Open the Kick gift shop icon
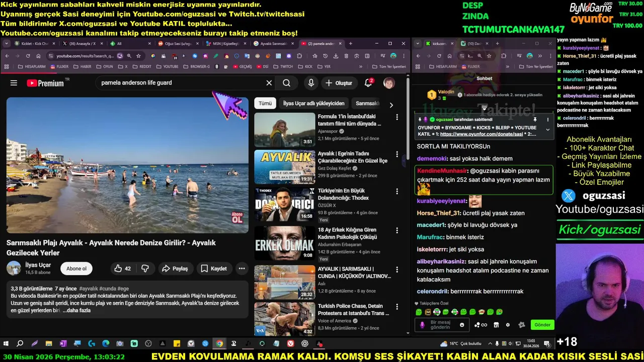644x362 pixels. [x=496, y=325]
